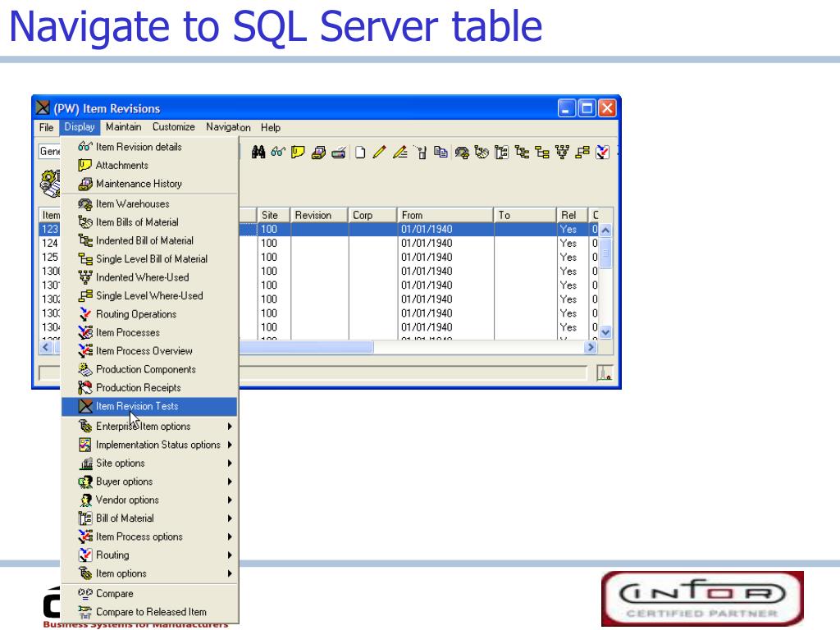Select Production Receipts menu entry
The width and height of the screenshot is (840, 630).
149,388
